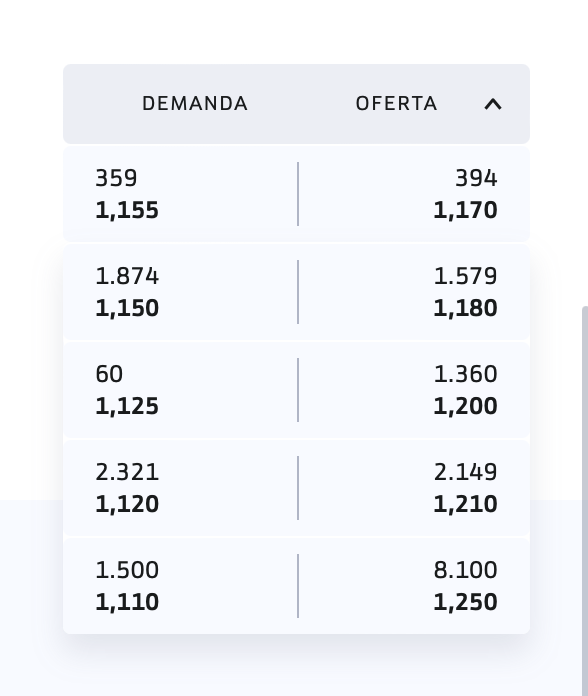588x696 pixels.
Task: Select the offer price 1,170
Action: [x=465, y=210]
